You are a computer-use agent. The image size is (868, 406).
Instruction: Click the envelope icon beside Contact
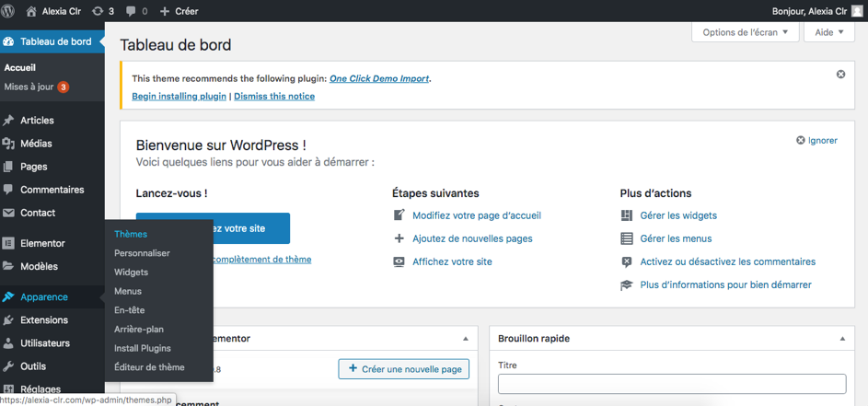8,213
